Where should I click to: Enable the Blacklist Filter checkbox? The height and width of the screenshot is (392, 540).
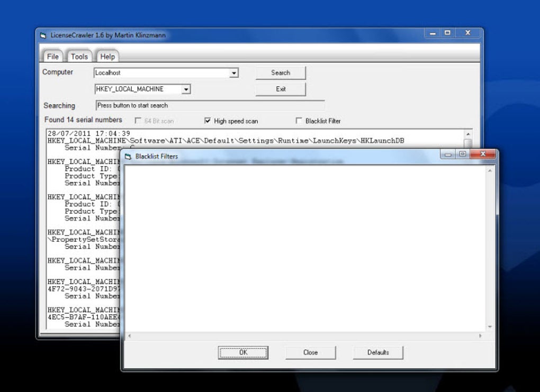coord(299,121)
